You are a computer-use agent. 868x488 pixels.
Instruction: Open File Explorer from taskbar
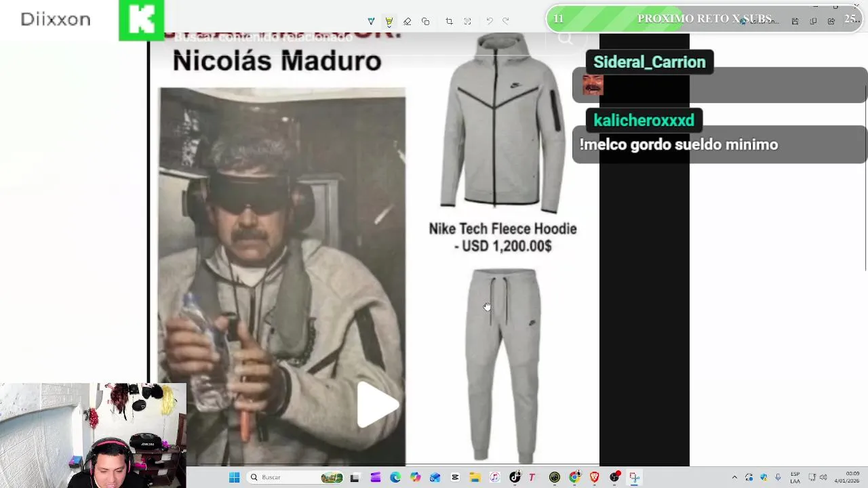coord(475,477)
